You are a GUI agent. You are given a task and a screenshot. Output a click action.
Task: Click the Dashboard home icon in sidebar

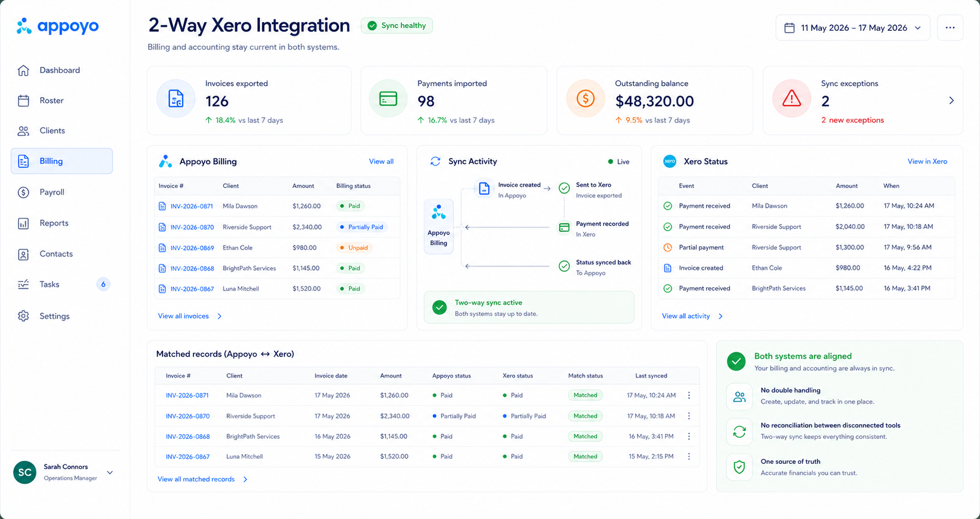[x=23, y=70]
